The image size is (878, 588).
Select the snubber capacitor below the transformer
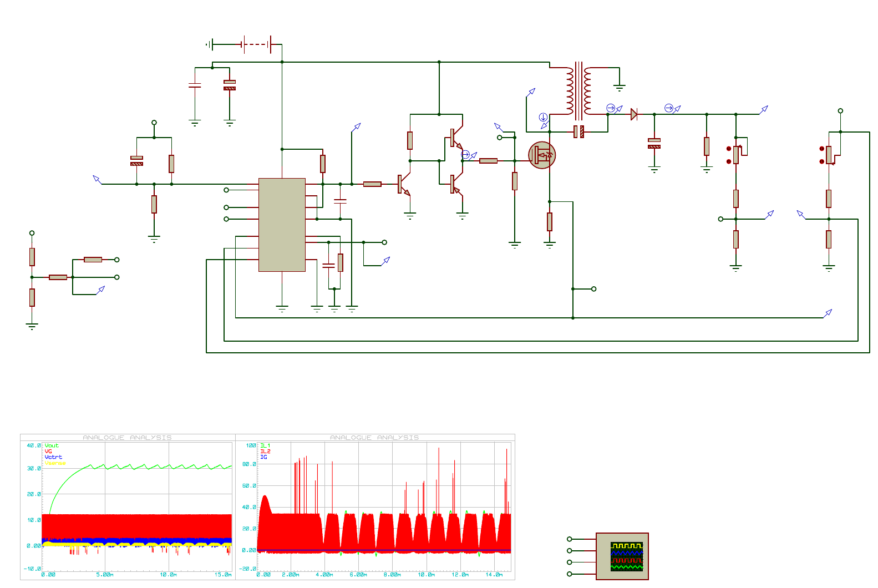(x=578, y=132)
